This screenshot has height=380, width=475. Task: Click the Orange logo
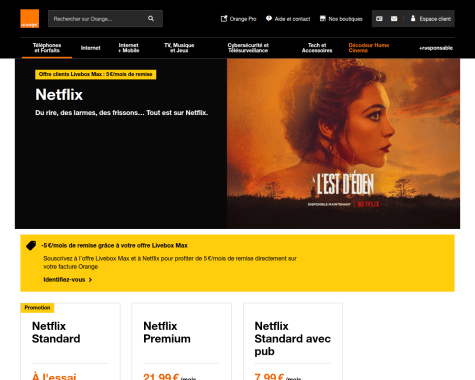[x=29, y=19]
